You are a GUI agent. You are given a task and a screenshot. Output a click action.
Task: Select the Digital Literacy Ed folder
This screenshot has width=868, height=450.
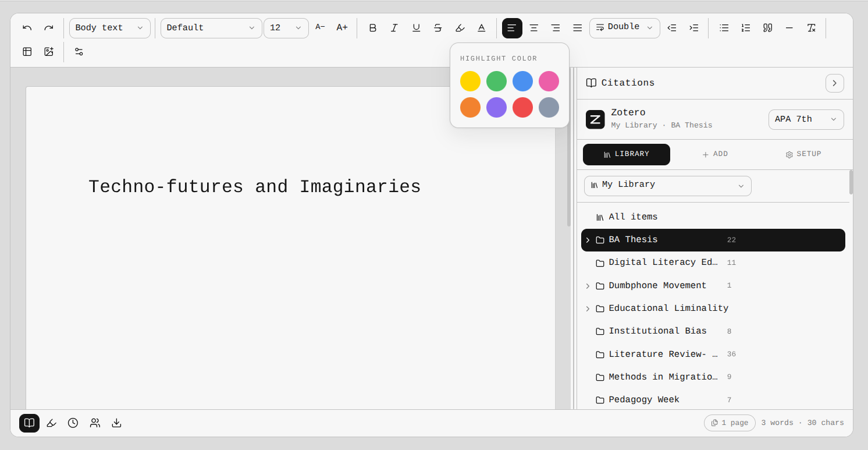[713, 263]
